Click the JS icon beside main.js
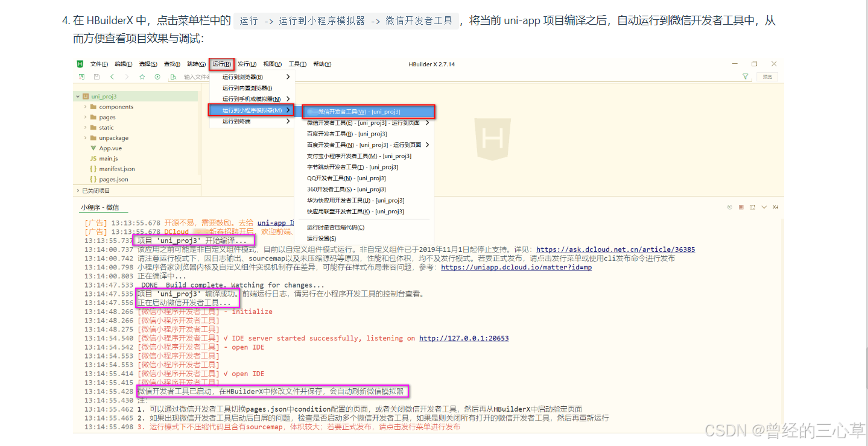 [x=93, y=159]
